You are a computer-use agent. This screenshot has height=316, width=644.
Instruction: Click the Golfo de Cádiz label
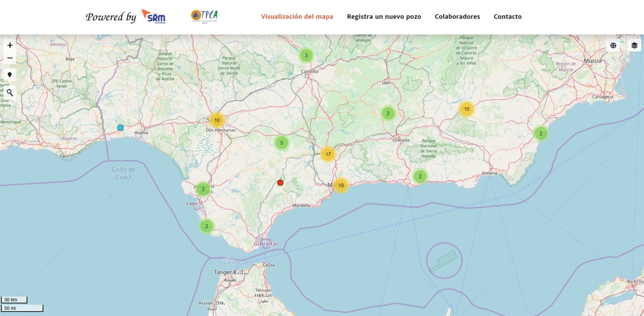[x=123, y=173]
